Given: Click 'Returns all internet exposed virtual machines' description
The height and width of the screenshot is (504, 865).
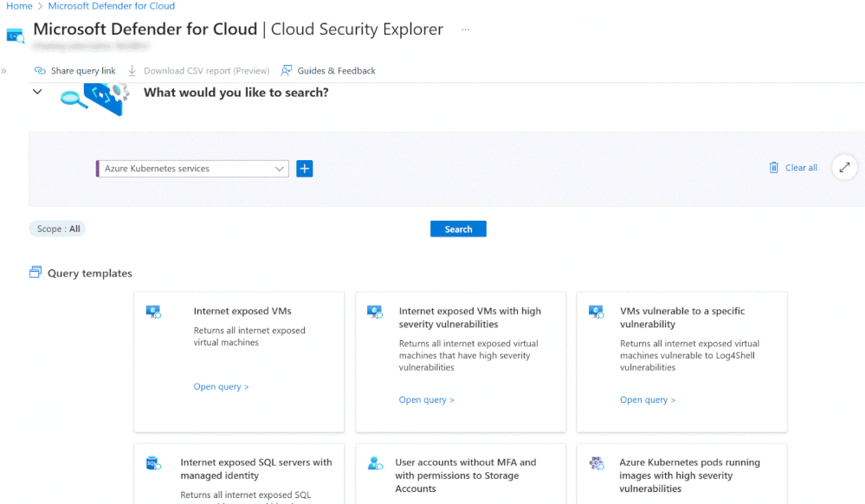Looking at the screenshot, I should [249, 336].
